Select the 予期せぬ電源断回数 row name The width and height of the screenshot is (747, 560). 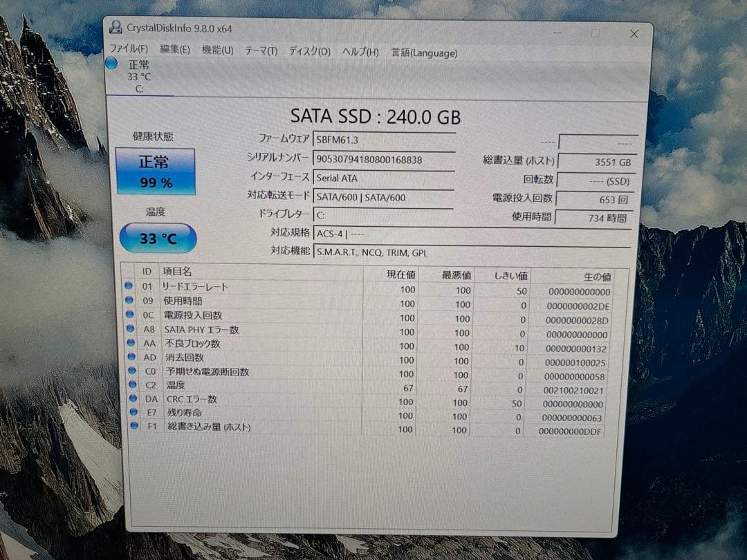[207, 371]
